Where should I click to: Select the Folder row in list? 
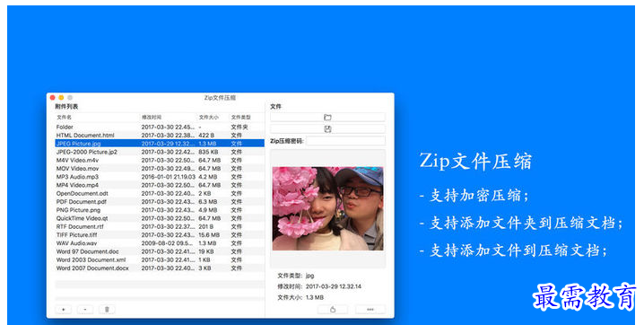pyautogui.click(x=160, y=127)
